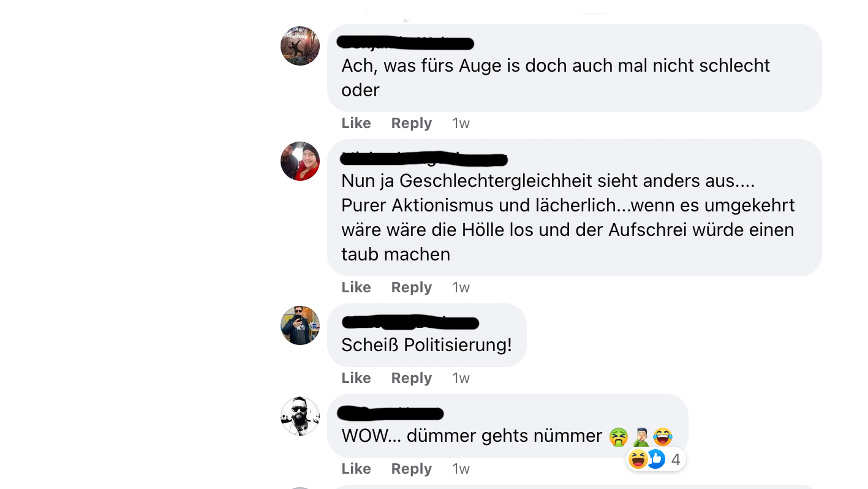Open red-jacket profile picture beside Geschlechtergleichheit comment
Image resolution: width=868 pixels, height=489 pixels.
click(x=300, y=161)
